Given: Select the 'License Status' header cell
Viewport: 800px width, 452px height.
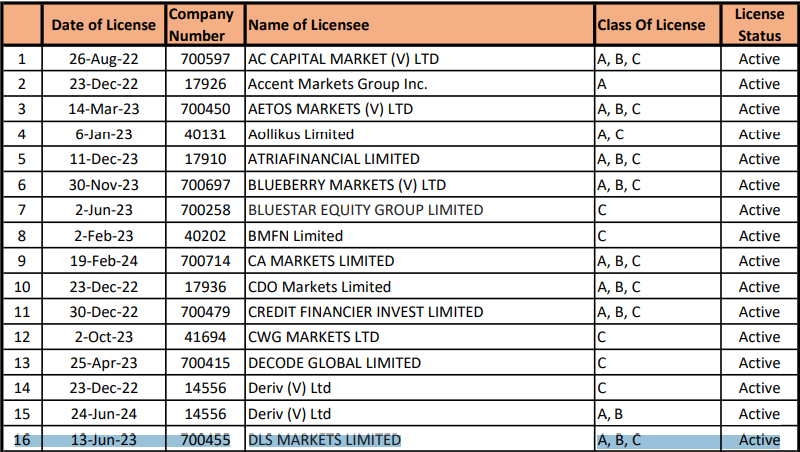Looking at the screenshot, I should (x=759, y=25).
